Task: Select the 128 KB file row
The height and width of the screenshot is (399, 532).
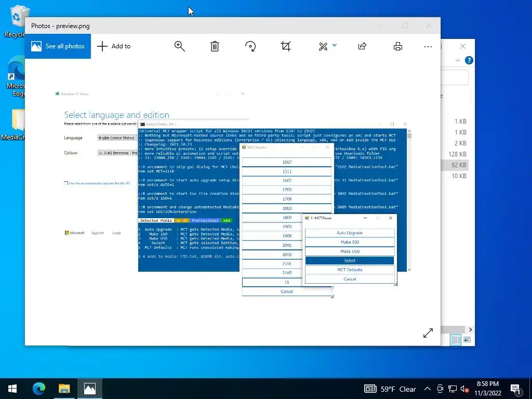Action: tap(455, 154)
